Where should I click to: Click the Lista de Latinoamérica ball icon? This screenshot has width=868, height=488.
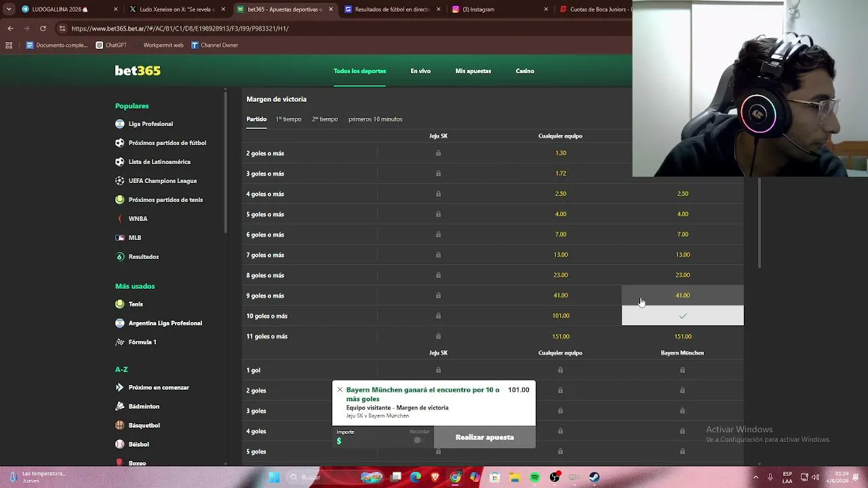(x=120, y=162)
